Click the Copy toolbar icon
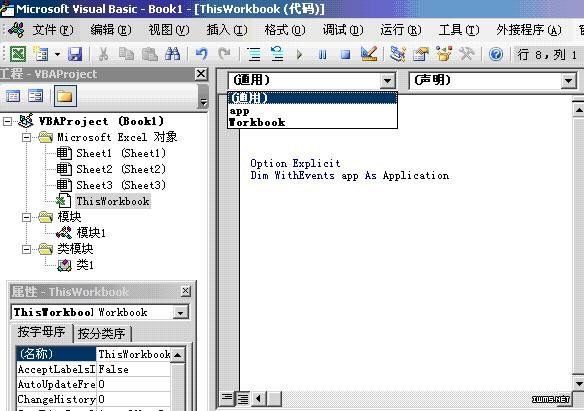This screenshot has width=584, height=411. tap(126, 54)
